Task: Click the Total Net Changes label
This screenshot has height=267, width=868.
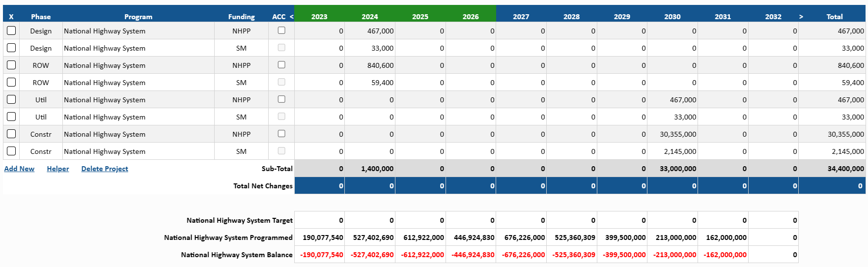Action: click(x=263, y=186)
